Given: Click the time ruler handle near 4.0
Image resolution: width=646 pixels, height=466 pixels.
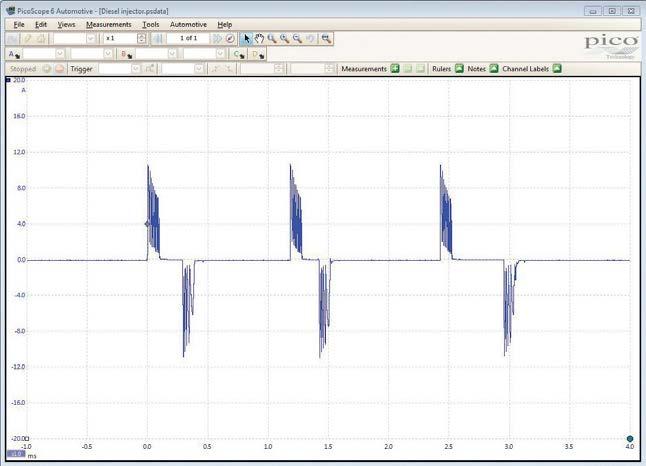Looking at the screenshot, I should coord(630,438).
